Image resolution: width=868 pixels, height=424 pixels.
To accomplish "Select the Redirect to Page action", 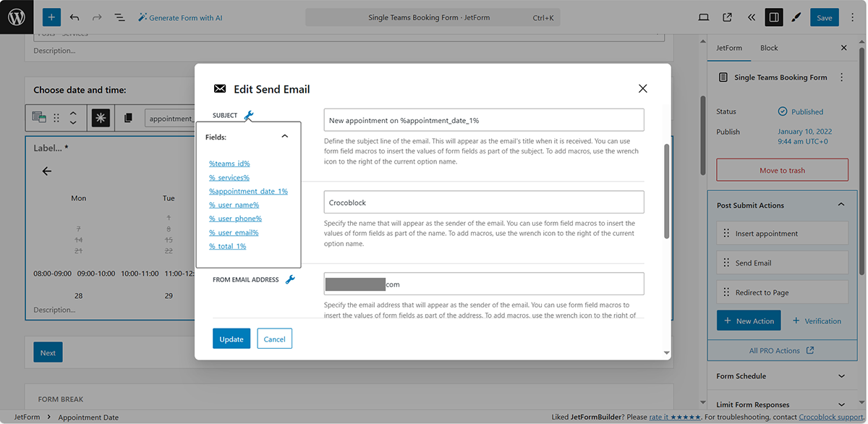I will (x=782, y=292).
